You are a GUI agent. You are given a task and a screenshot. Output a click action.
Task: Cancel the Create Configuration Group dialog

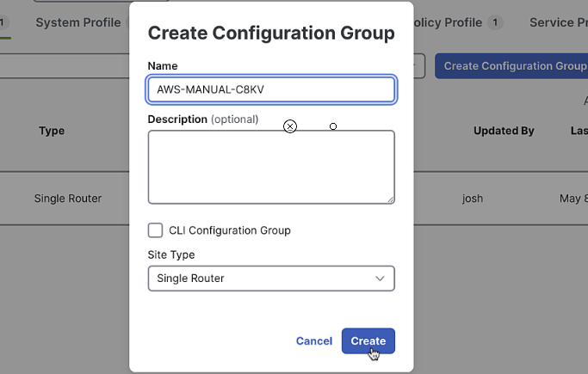pyautogui.click(x=313, y=341)
